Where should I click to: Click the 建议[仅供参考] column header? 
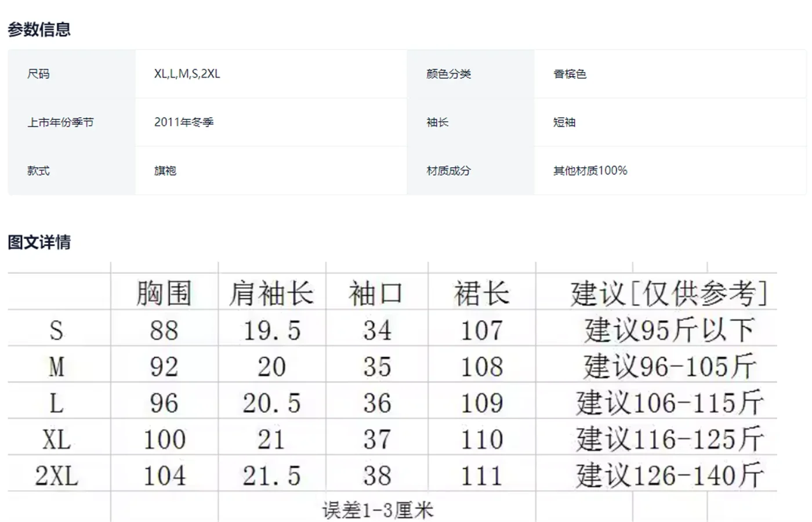[x=669, y=293]
